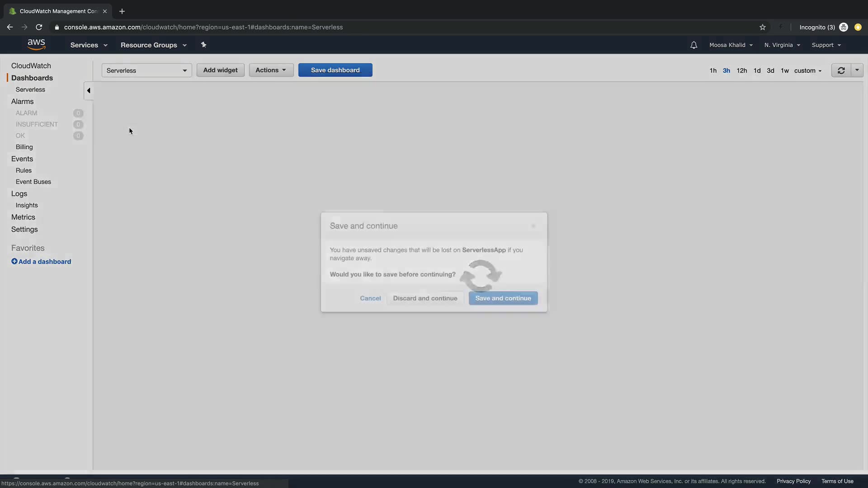Image resolution: width=868 pixels, height=488 pixels.
Task: Click Add a dashboard link
Action: 41,262
